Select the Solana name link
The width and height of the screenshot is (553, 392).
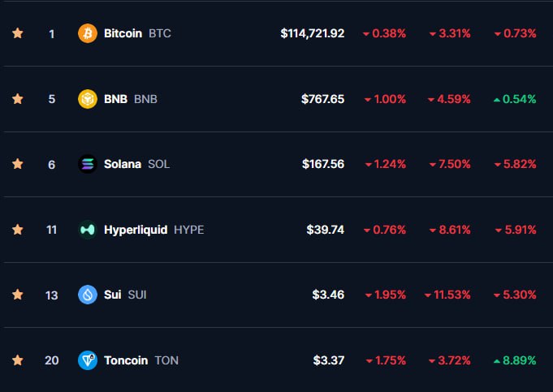(x=123, y=164)
